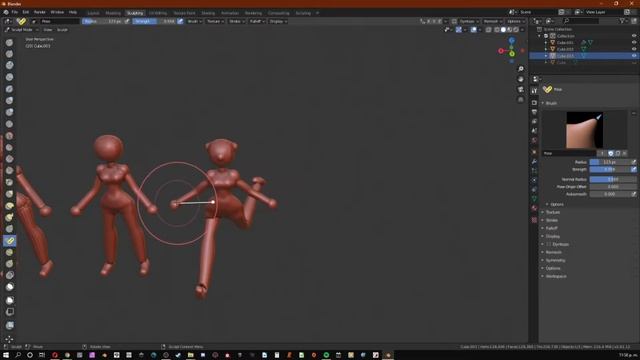Open the viewport Sculpt menu button

coord(62,30)
